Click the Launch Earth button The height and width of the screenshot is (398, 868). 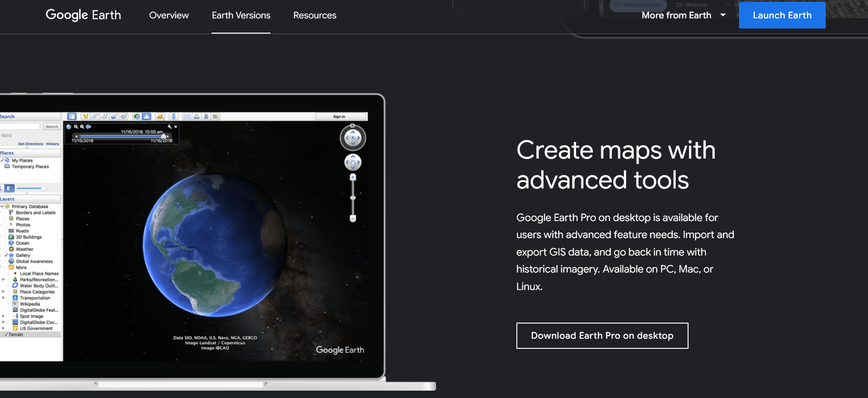click(x=782, y=15)
